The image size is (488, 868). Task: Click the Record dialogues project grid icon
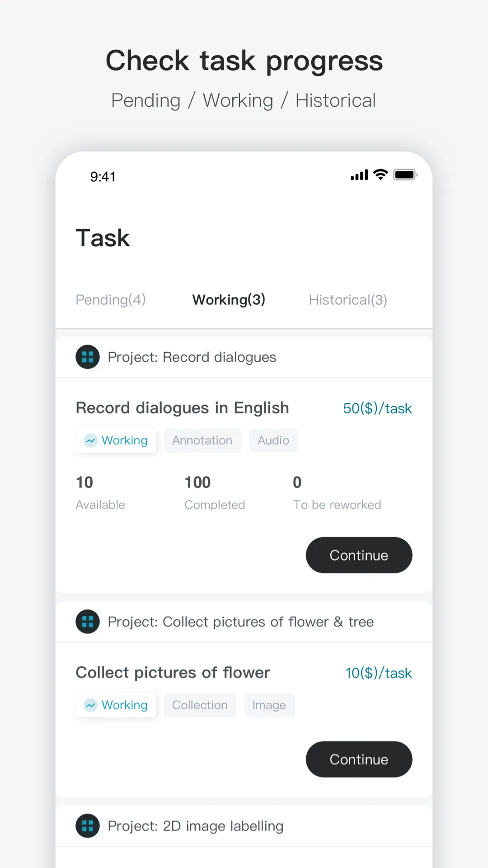pyautogui.click(x=88, y=357)
